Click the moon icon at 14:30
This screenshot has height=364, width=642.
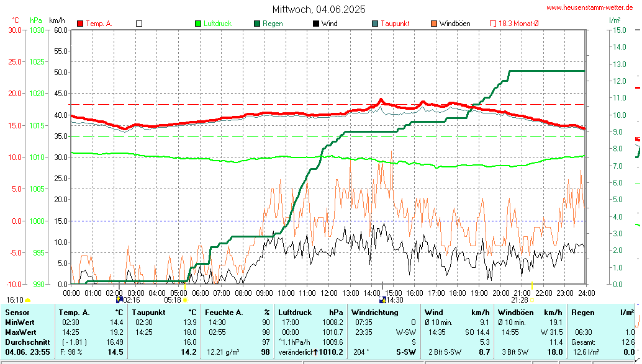383,300
